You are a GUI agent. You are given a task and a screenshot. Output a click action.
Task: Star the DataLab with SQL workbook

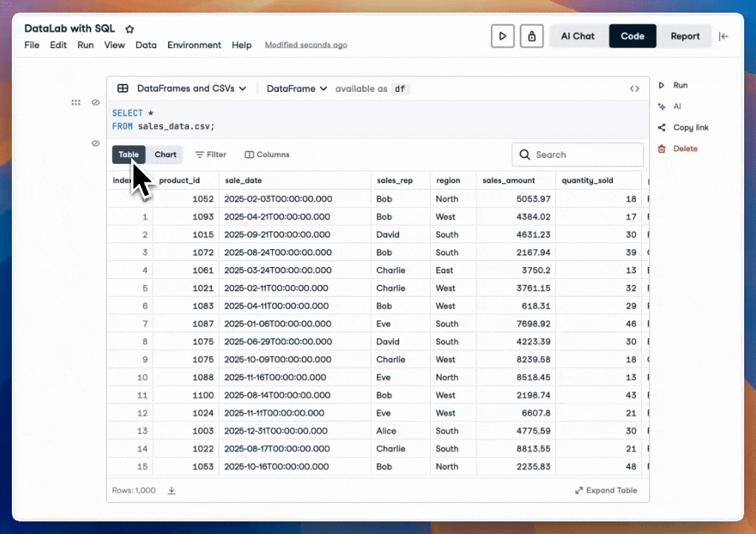(x=129, y=29)
